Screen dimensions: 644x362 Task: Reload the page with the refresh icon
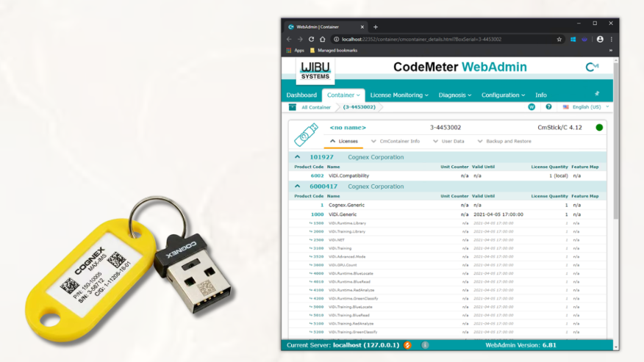(x=311, y=40)
